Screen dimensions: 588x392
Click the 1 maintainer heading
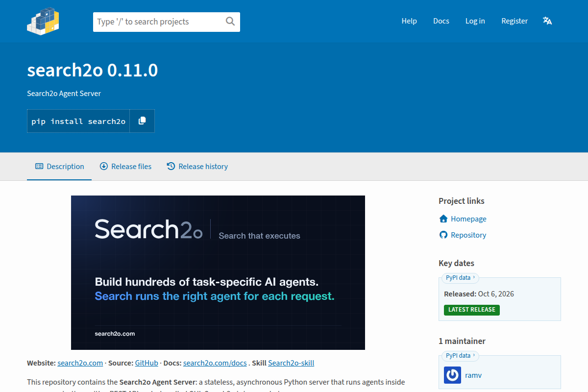click(x=462, y=341)
